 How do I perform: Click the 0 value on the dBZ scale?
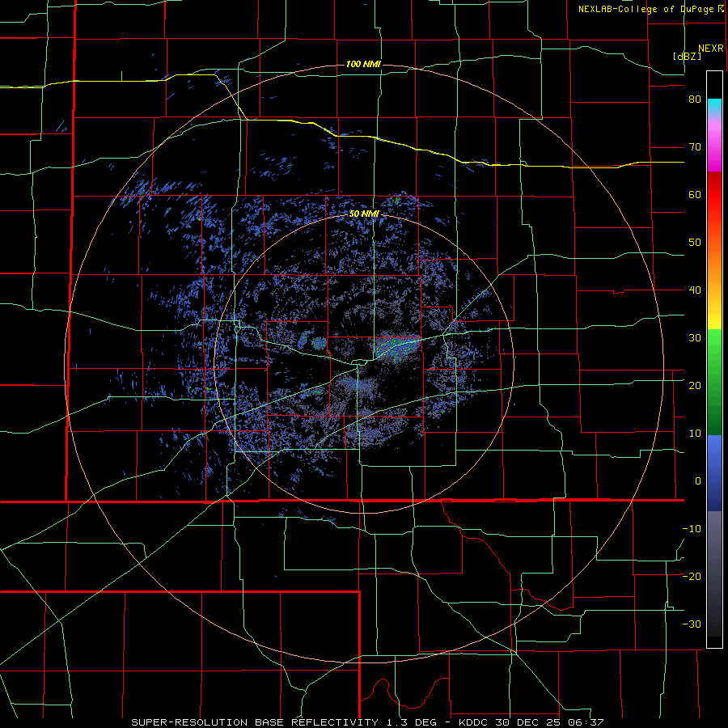698,481
